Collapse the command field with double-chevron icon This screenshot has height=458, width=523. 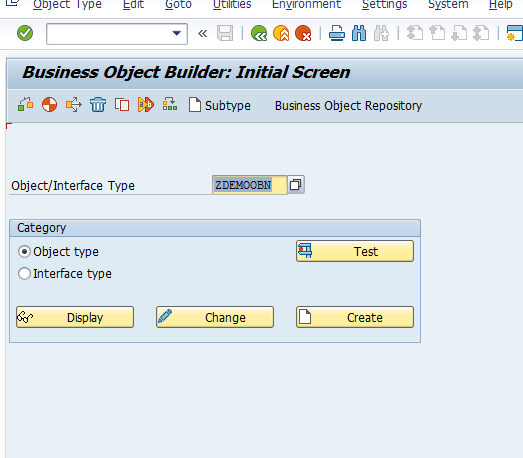point(202,33)
